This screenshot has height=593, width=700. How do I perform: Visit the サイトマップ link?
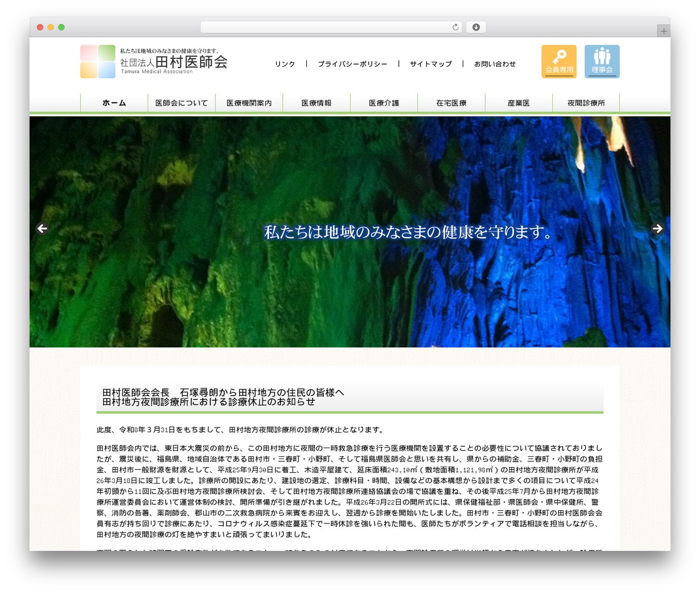pos(431,64)
